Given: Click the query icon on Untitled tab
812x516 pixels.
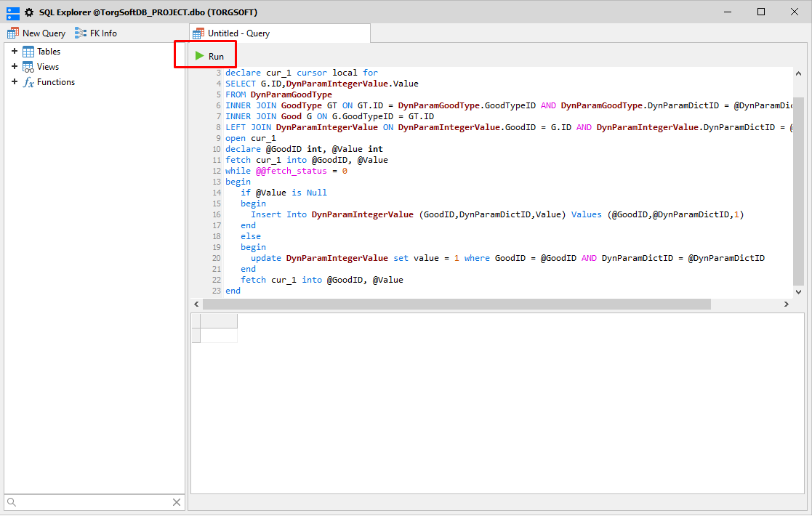Looking at the screenshot, I should click(198, 33).
